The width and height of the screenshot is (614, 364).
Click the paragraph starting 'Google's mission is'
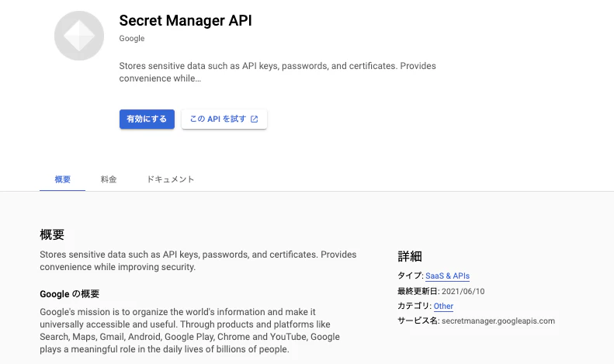189,331
